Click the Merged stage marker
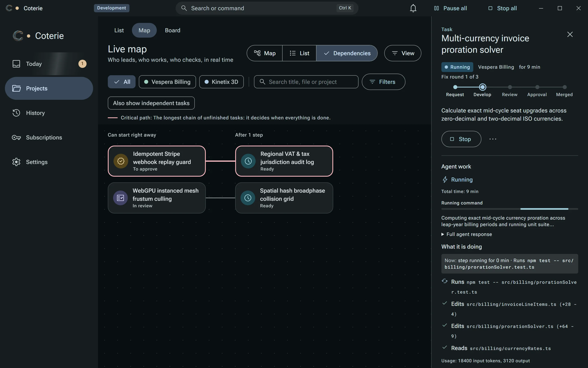 [x=565, y=87]
